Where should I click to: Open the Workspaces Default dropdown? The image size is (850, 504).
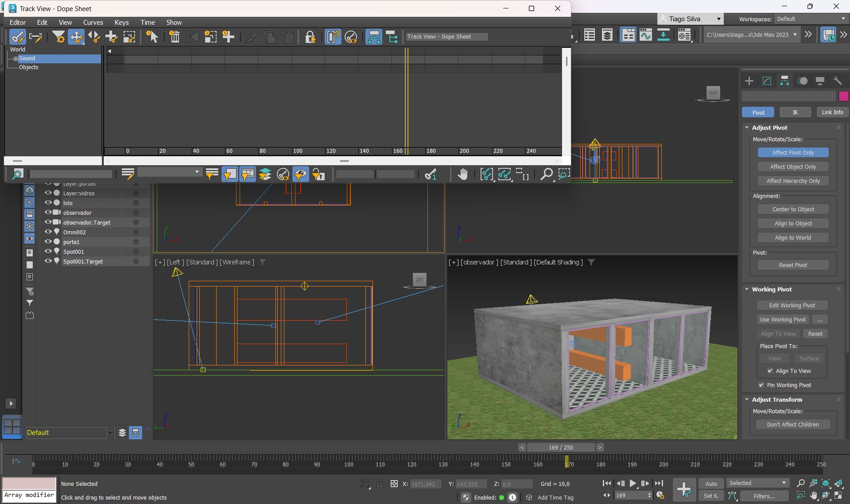(x=811, y=19)
